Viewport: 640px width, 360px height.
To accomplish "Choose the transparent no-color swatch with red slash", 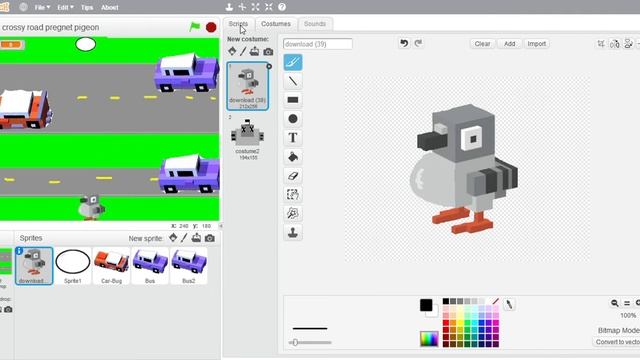I will click(x=495, y=301).
